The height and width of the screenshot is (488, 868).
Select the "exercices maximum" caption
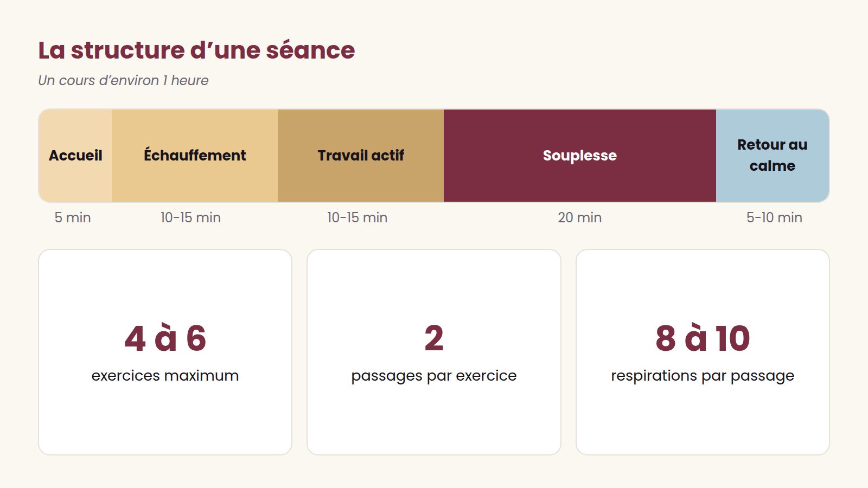[x=165, y=375]
